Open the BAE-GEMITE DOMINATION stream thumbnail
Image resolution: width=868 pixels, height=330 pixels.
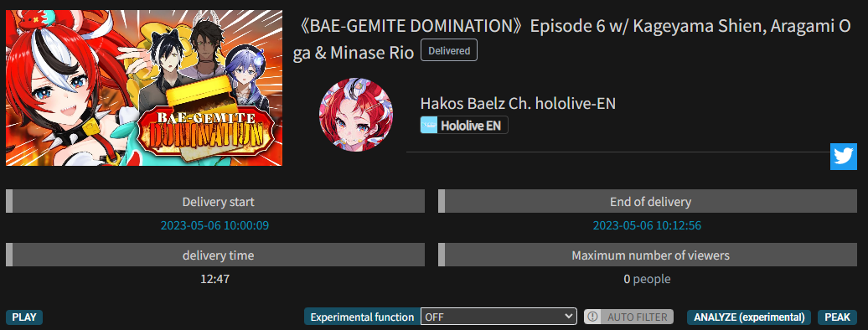[x=144, y=88]
